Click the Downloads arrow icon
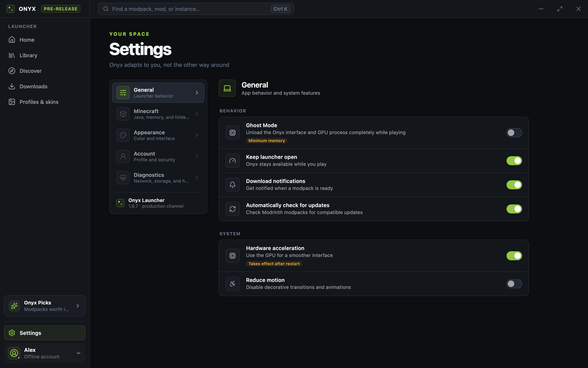Screen dimensions: 588x368 click(x=12, y=86)
